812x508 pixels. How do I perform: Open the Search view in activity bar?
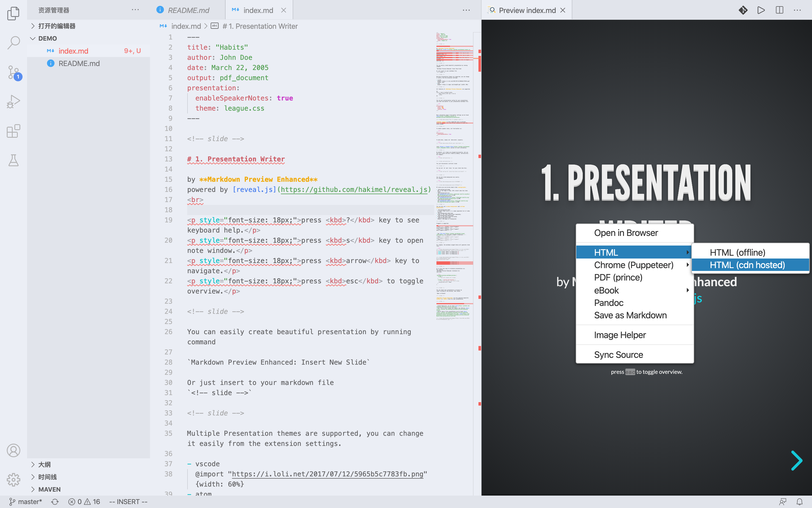[14, 43]
